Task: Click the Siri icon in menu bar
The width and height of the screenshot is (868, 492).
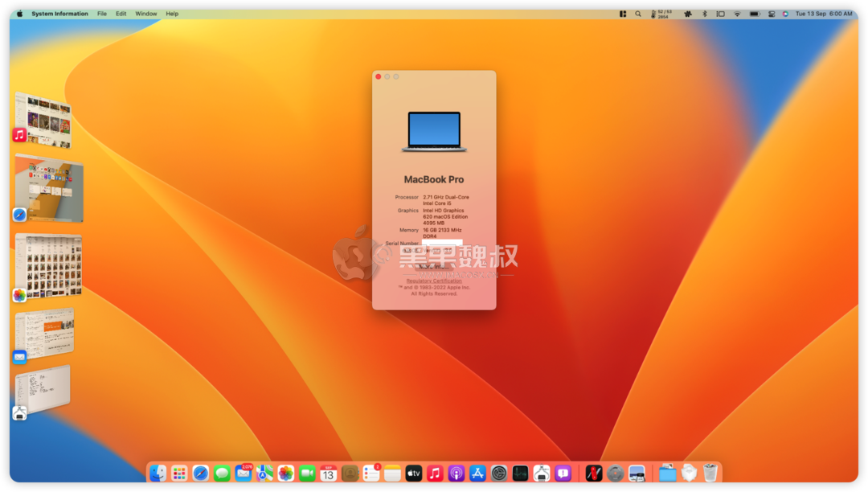Action: [x=785, y=14]
